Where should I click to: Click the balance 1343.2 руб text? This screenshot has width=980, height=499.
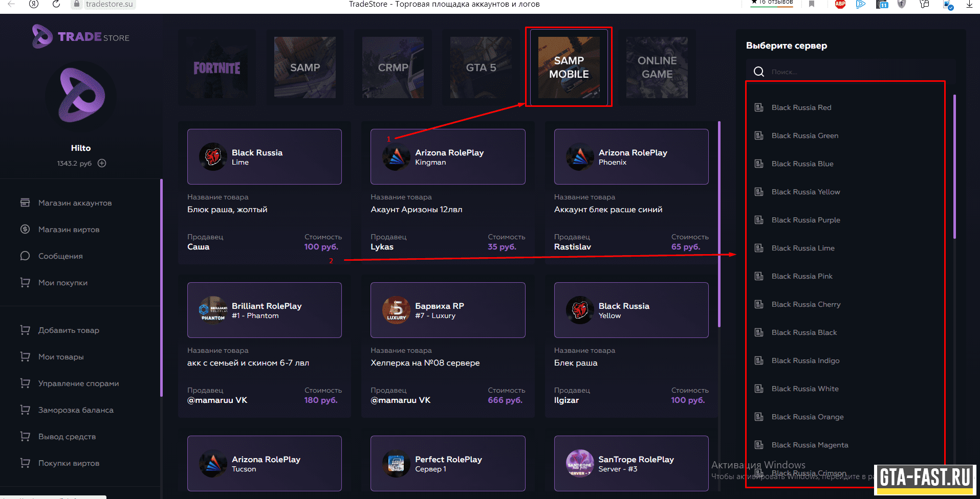[74, 163]
